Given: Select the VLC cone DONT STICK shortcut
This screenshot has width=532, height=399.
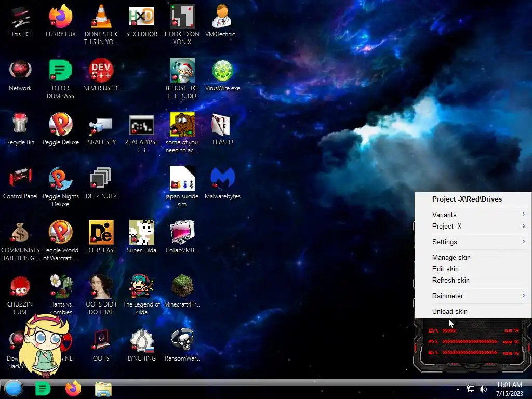Looking at the screenshot, I should pos(101,24).
